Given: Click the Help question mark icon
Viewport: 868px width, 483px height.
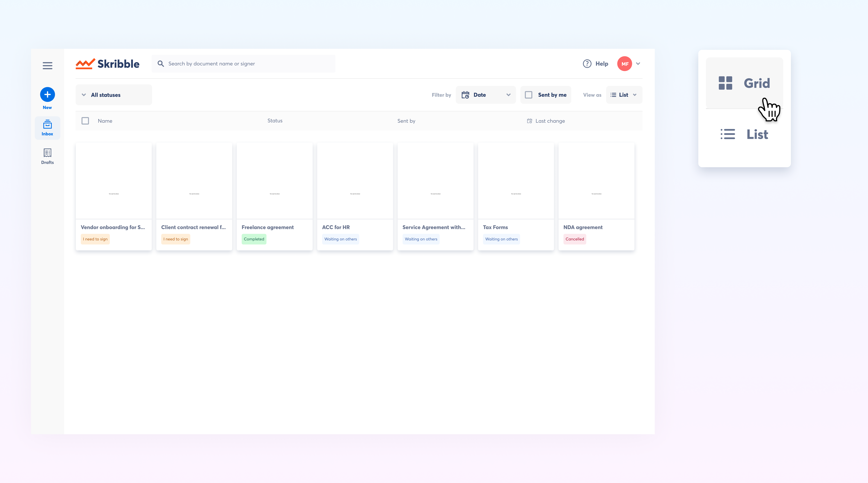Looking at the screenshot, I should [587, 64].
